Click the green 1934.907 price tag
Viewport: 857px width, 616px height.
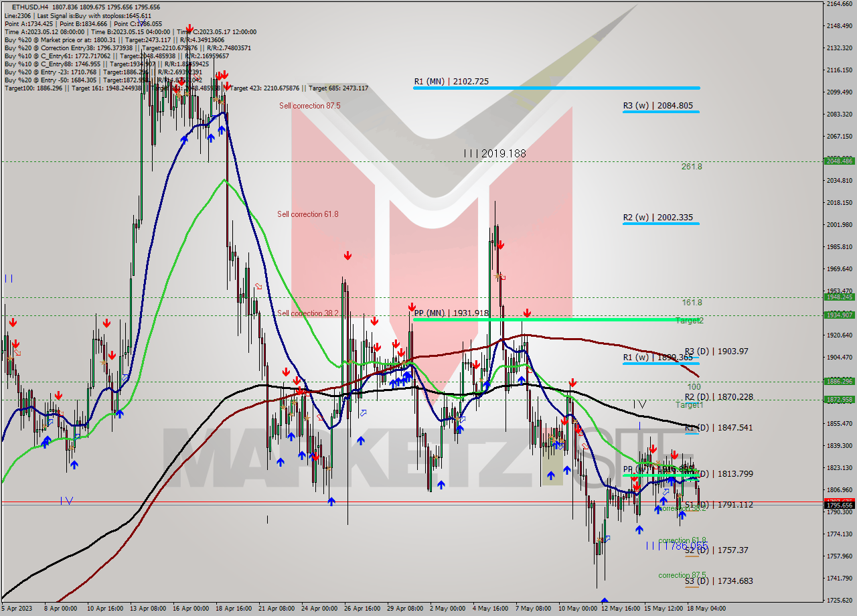click(840, 315)
